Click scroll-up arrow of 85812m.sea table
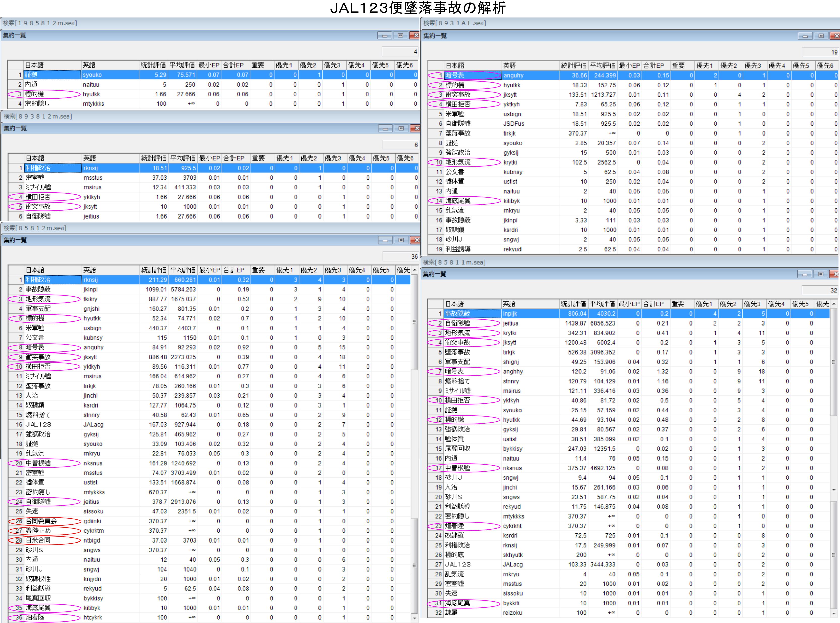Image resolution: width=840 pixels, height=623 pixels. tap(415, 270)
